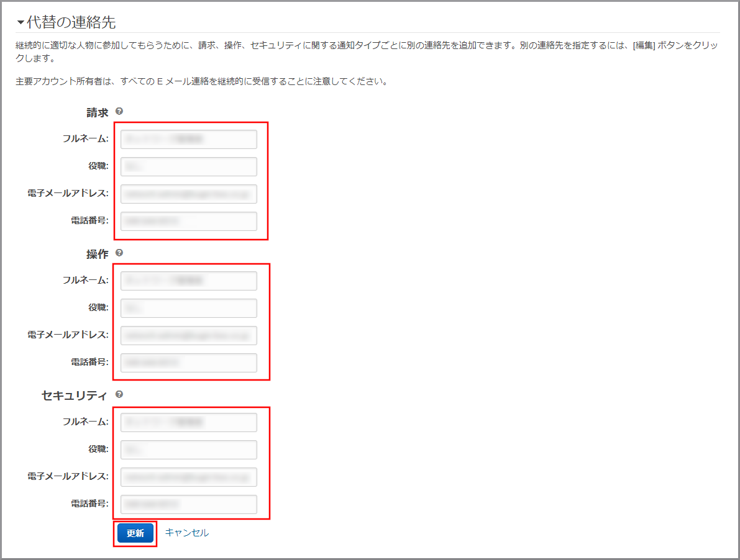Screen dimensions: 740x560
Task: Select the 代替の連絡先 heading text
Action: (x=71, y=22)
